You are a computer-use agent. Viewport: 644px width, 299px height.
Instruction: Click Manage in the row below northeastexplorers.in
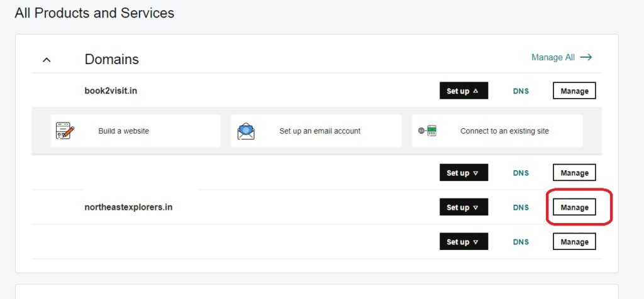pos(574,242)
